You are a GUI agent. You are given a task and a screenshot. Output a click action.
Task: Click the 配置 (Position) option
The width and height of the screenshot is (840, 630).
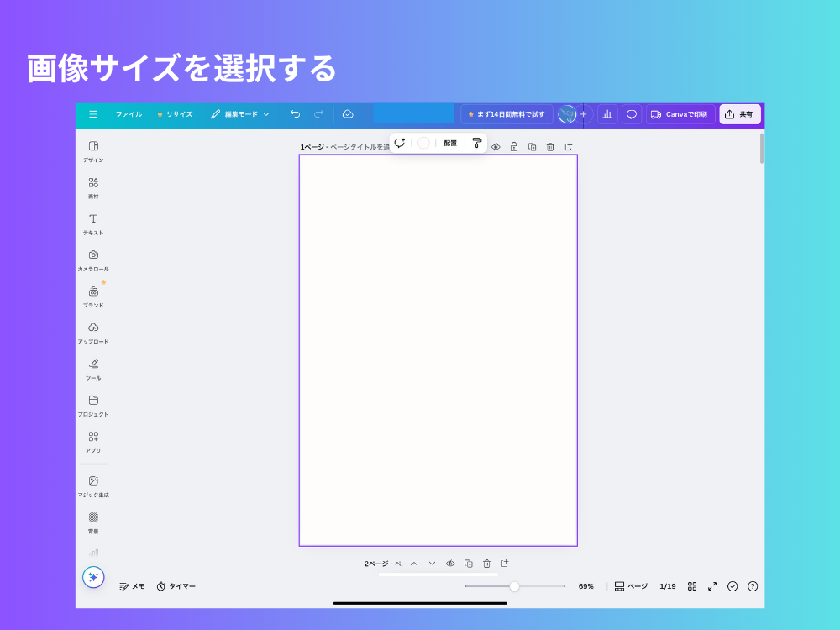point(450,143)
